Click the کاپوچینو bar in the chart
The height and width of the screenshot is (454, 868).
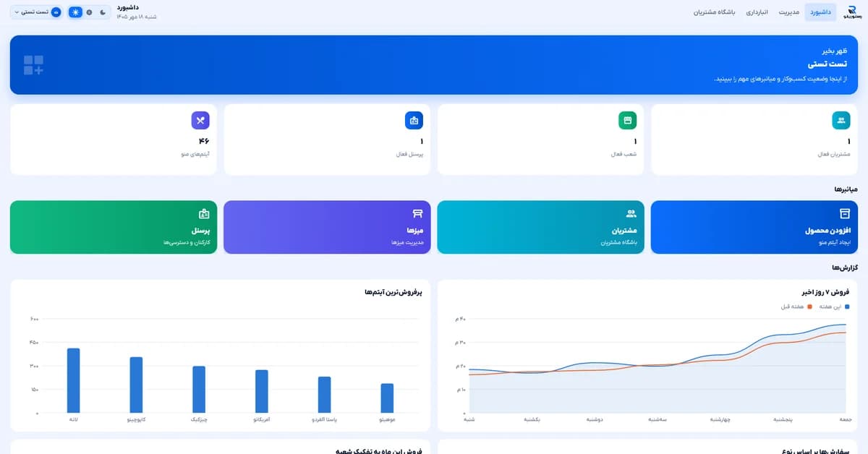point(136,385)
